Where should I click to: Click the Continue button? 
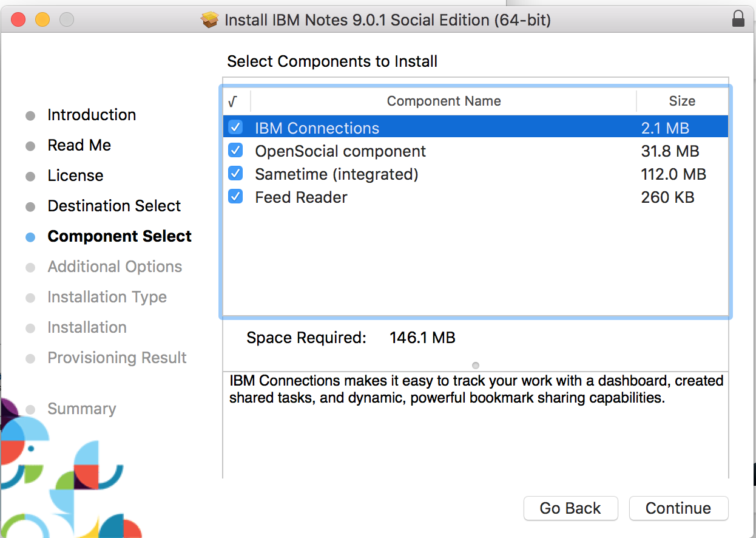[678, 508]
